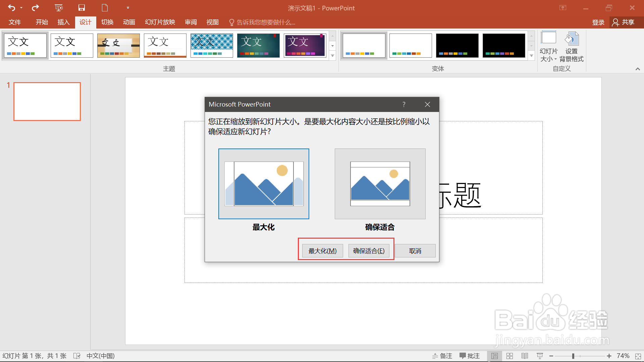The height and width of the screenshot is (362, 644).
Task: Click 中文(中国) language indicator
Action: 100,356
